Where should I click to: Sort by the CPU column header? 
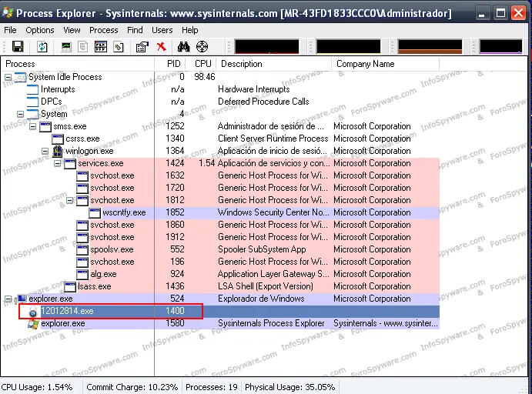[201, 64]
